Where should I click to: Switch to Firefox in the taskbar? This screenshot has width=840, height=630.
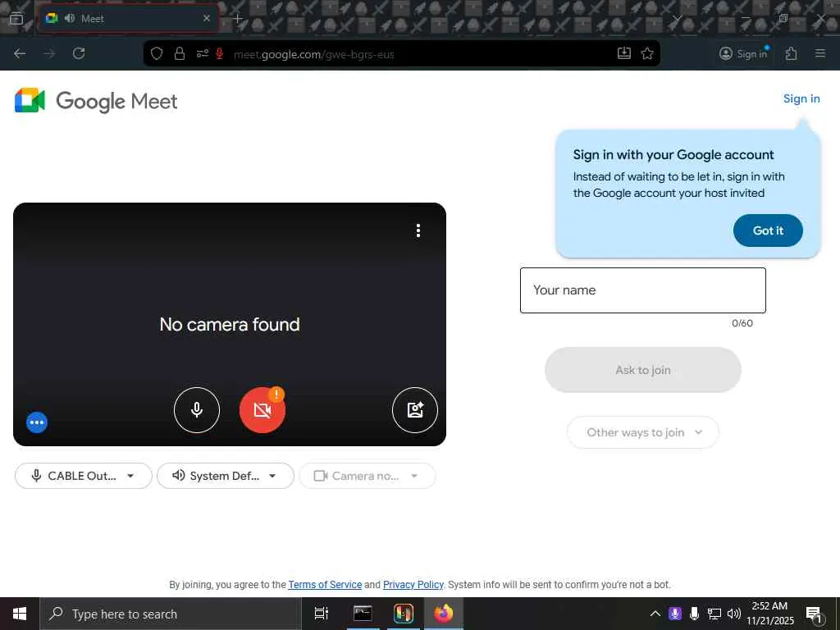pyautogui.click(x=443, y=614)
